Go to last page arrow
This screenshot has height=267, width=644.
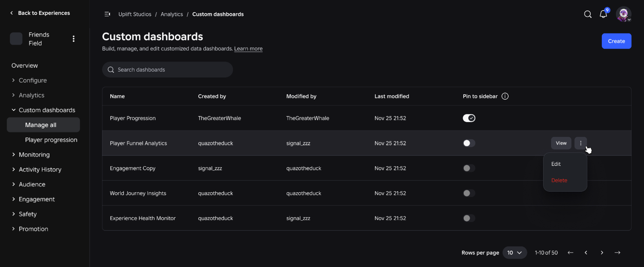click(617, 252)
